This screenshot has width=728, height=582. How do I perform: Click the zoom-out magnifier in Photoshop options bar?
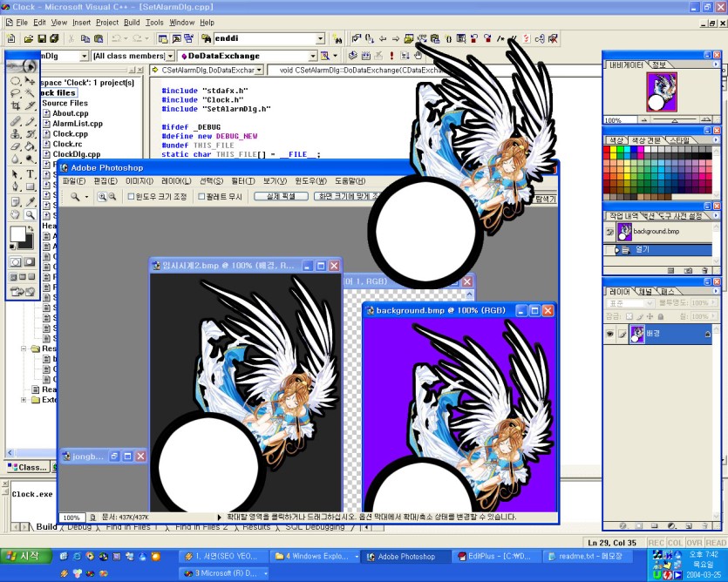tap(112, 197)
